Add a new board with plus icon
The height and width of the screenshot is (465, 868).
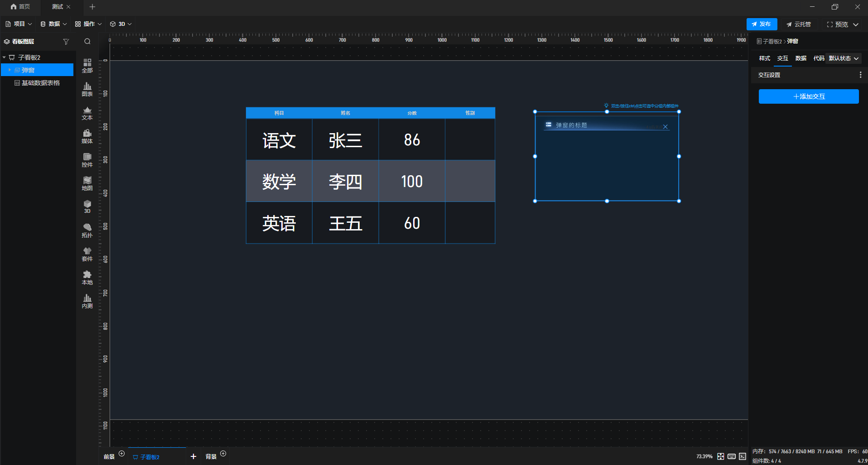[193, 456]
